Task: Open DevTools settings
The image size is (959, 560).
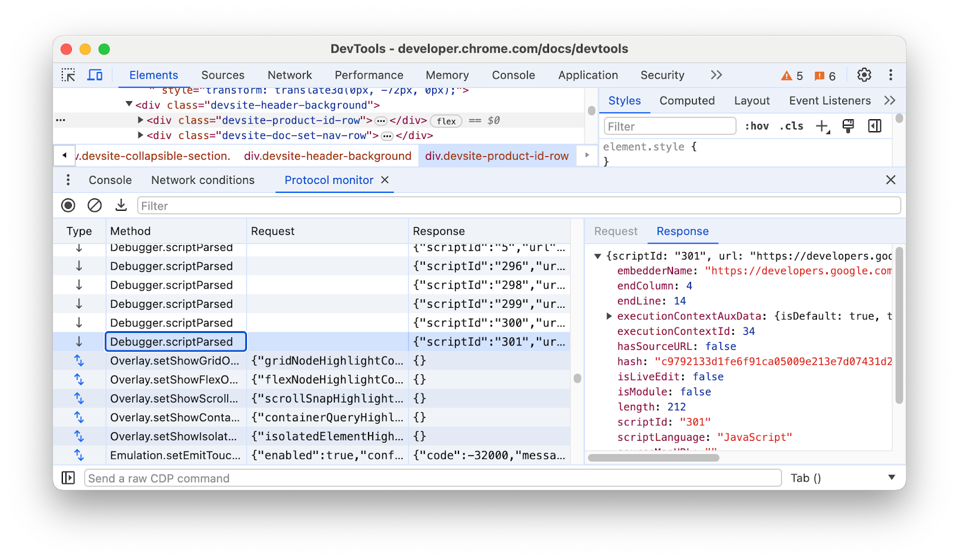Action: click(864, 75)
